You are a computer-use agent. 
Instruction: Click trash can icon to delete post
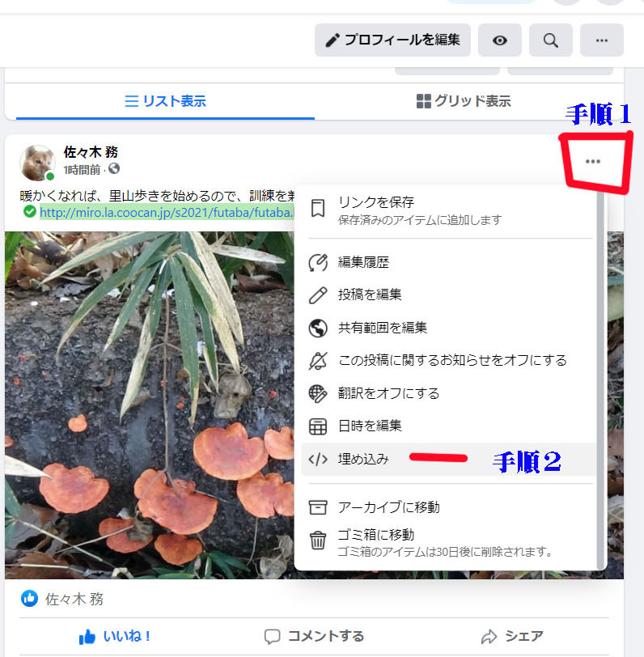click(x=318, y=540)
